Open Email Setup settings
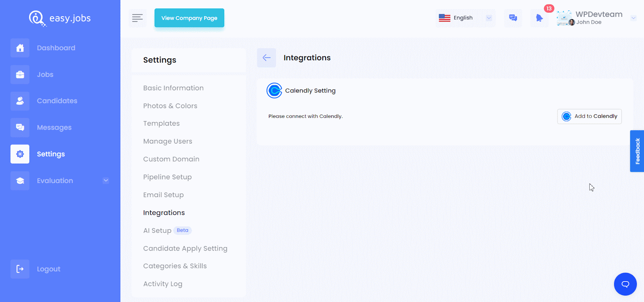 coord(163,195)
